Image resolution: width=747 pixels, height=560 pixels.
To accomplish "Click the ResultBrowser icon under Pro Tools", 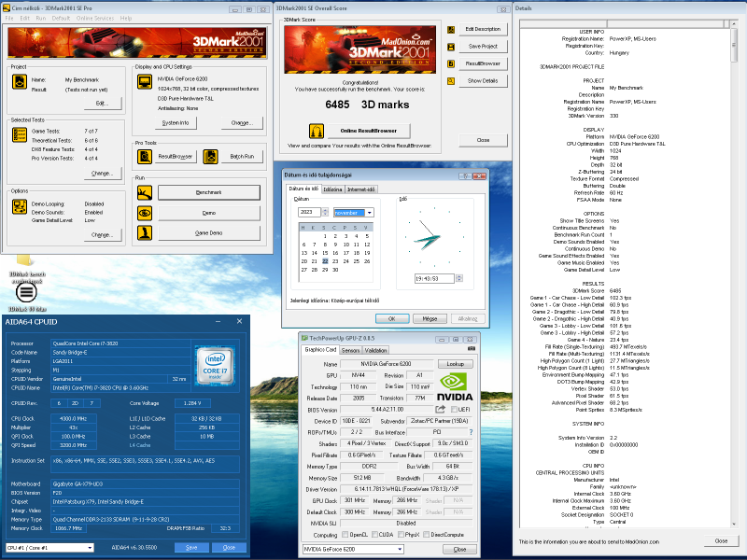I will point(145,156).
